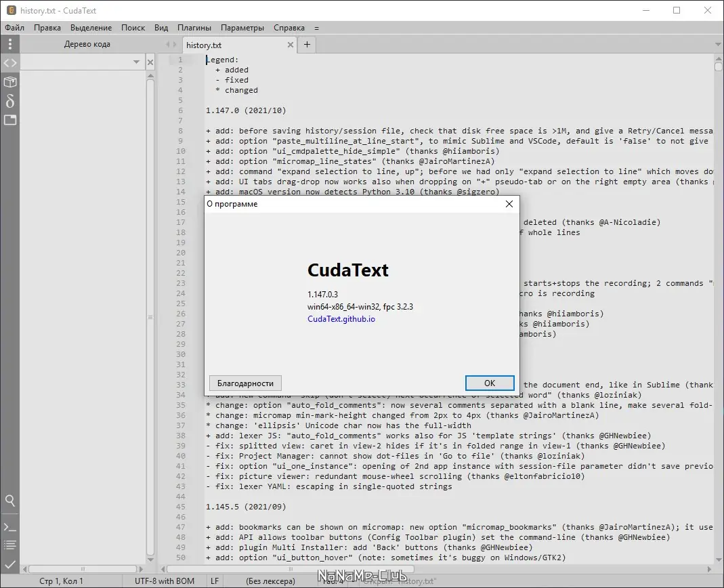Screen dimensions: 724x588
Task: Open the Поиск menu
Action: click(133, 28)
